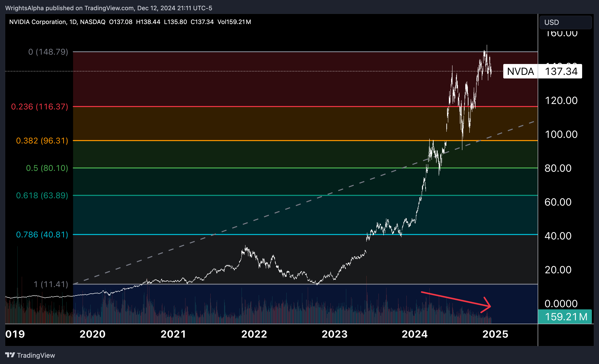Click the C137.34 close value

pos(202,22)
